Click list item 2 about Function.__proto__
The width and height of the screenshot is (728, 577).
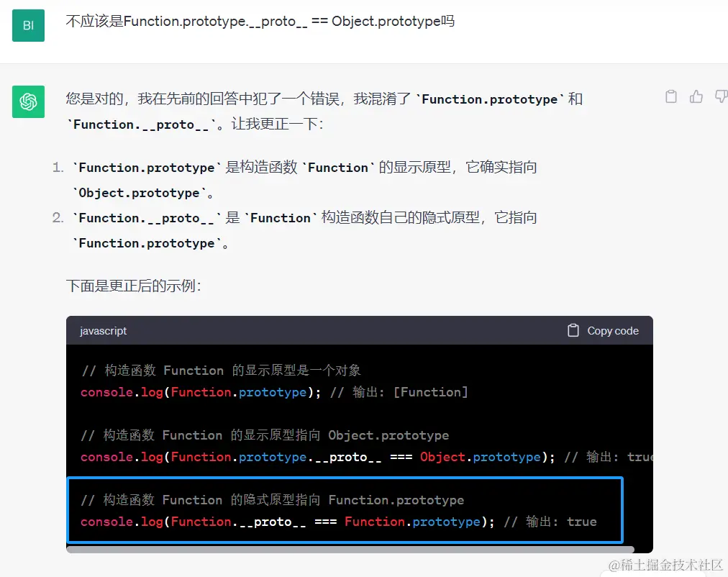294,230
